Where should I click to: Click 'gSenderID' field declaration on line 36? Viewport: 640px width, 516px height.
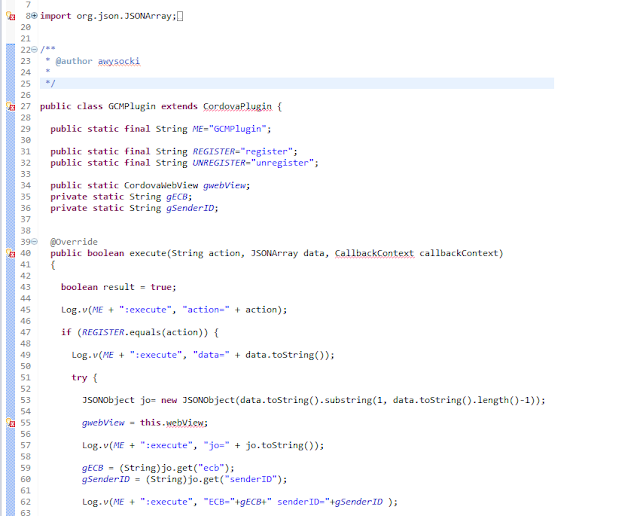tap(190, 208)
